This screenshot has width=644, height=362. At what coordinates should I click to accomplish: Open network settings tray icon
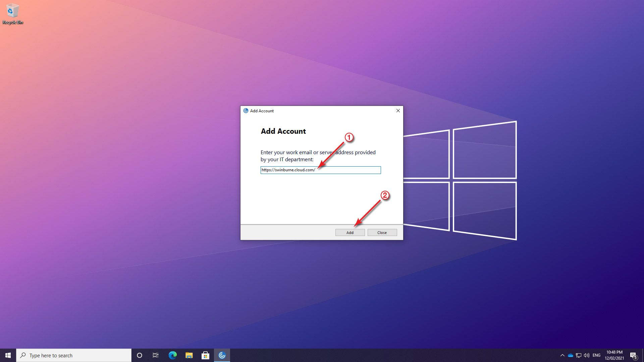point(579,355)
